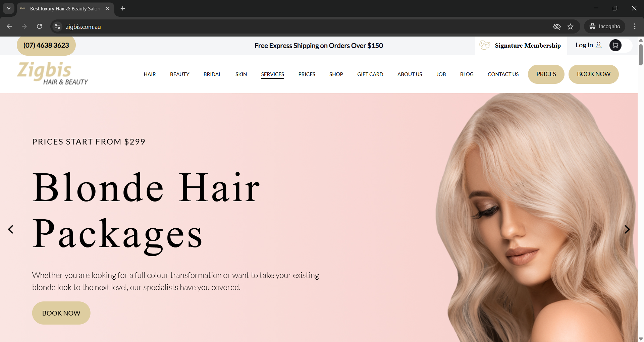
Task: Open the BRIDAL menu item
Action: click(212, 74)
